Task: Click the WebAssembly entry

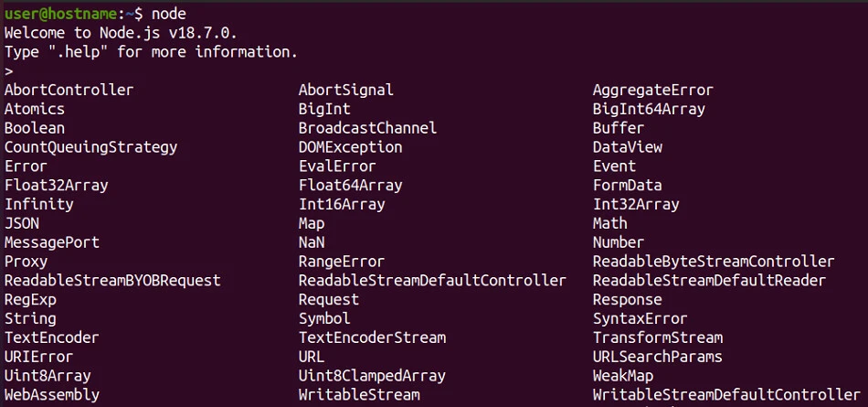Action: click(x=52, y=395)
